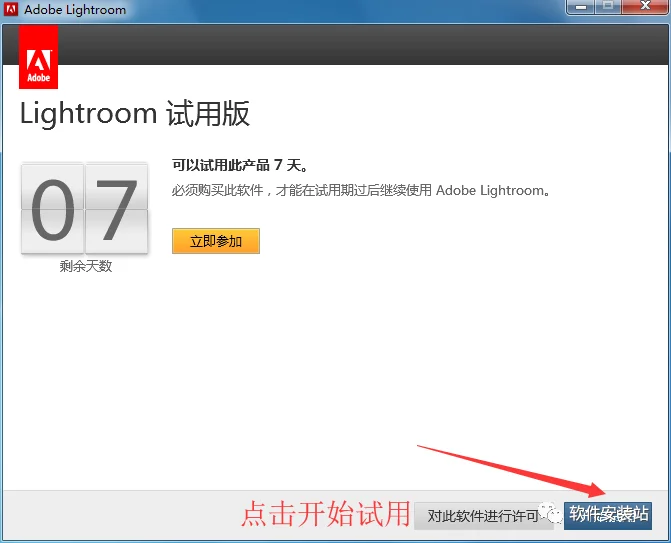Click the Adobe Lightroom window title text
This screenshot has width=671, height=543.
coord(75,9)
